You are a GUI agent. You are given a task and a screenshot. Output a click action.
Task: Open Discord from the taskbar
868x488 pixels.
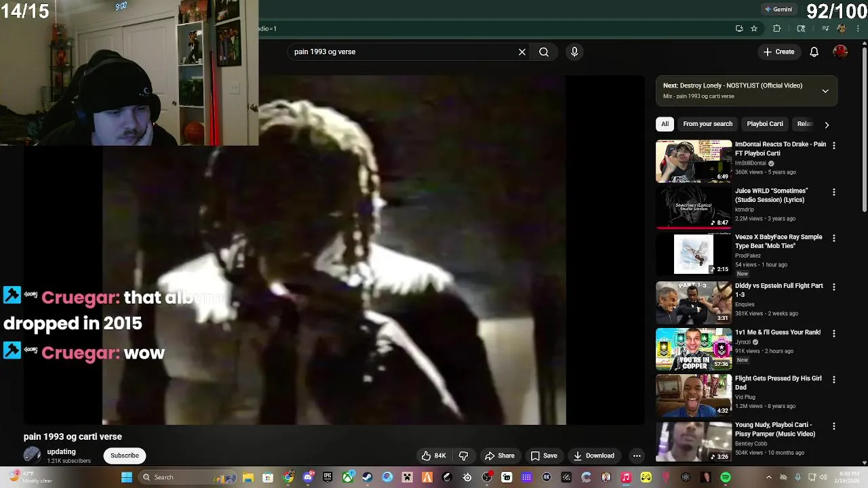(x=308, y=477)
